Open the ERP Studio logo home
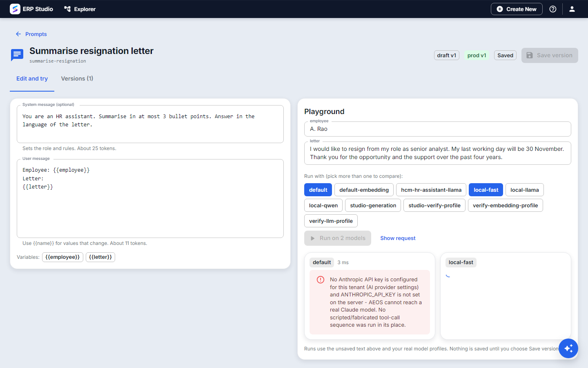588x368 pixels. (15, 9)
